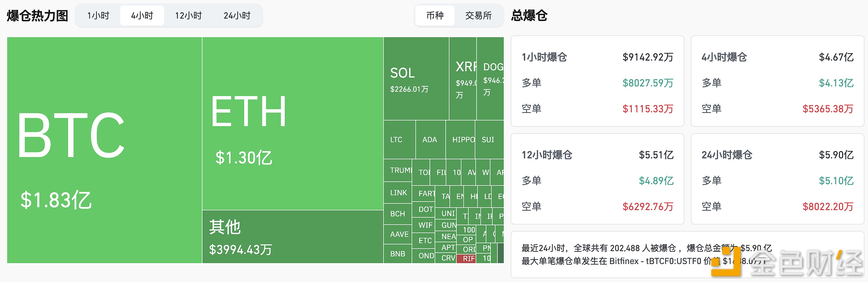
Task: Enable the 币种 grouping mode
Action: click(435, 15)
